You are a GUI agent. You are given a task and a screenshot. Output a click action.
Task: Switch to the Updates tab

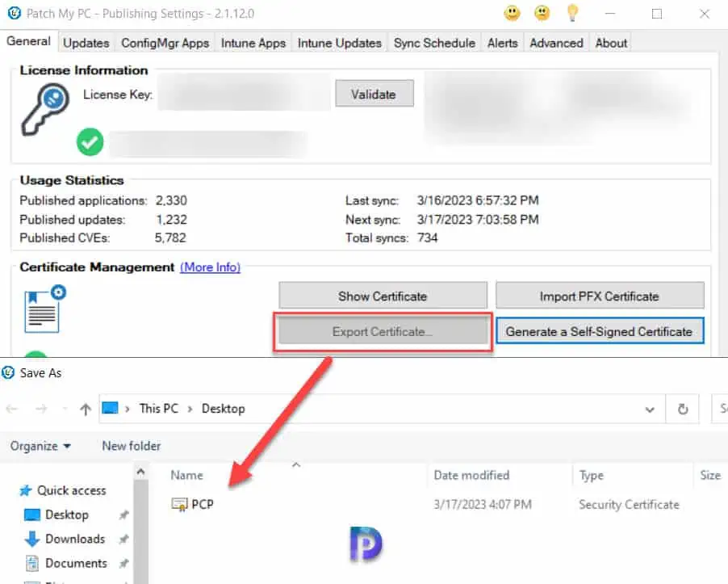pyautogui.click(x=86, y=43)
